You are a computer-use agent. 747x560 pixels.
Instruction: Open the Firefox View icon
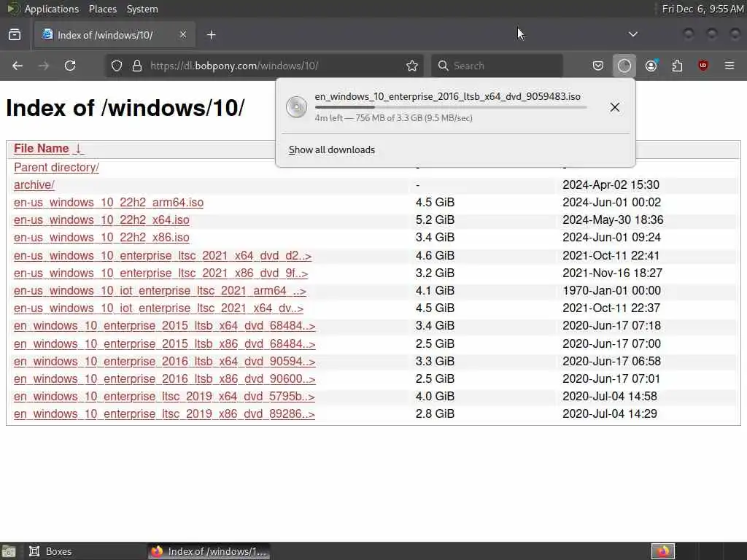pos(15,35)
